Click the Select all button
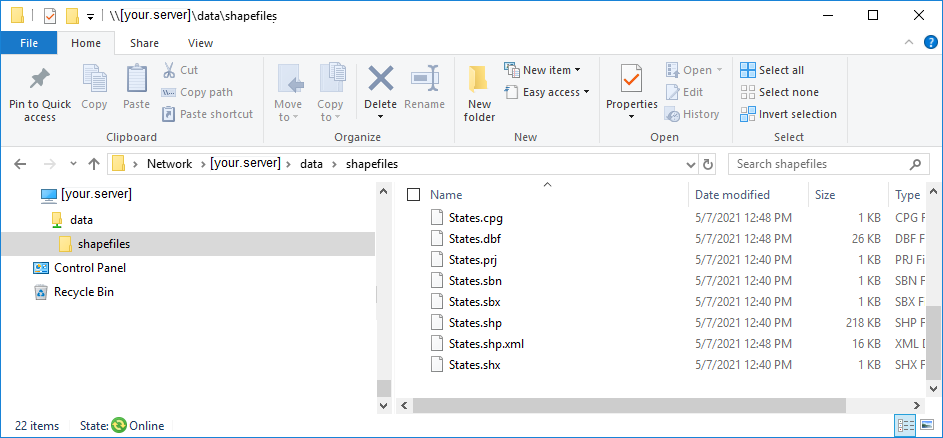 [x=772, y=70]
